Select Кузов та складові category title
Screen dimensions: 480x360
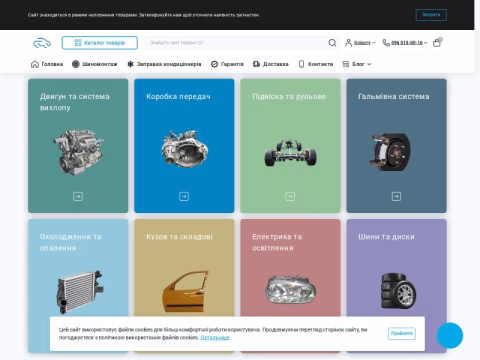click(179, 237)
